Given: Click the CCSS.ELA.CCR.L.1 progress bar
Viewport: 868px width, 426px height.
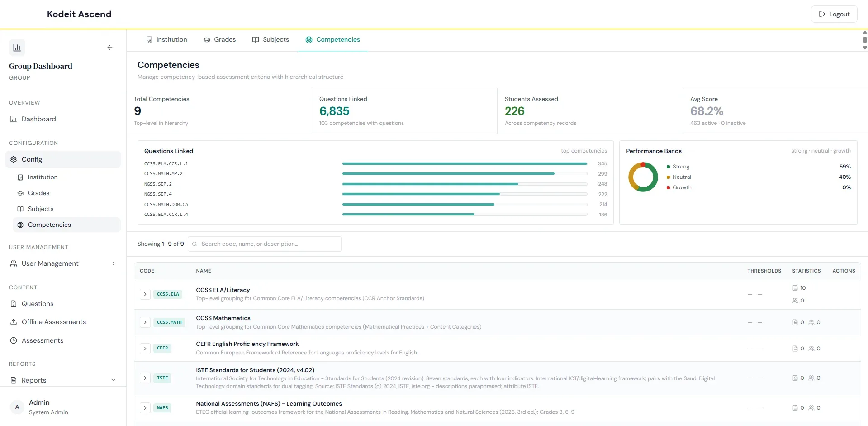Looking at the screenshot, I should tap(465, 164).
